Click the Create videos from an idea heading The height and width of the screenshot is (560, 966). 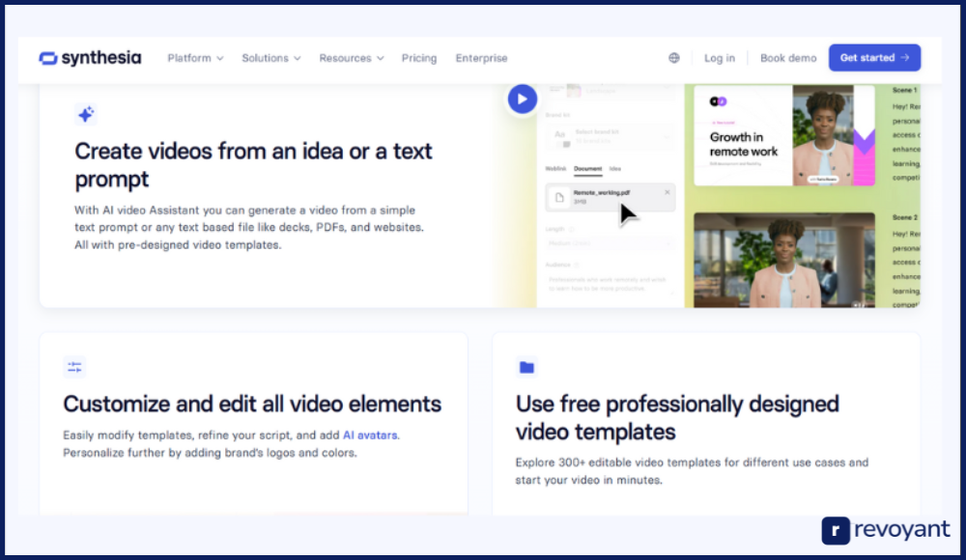253,164
